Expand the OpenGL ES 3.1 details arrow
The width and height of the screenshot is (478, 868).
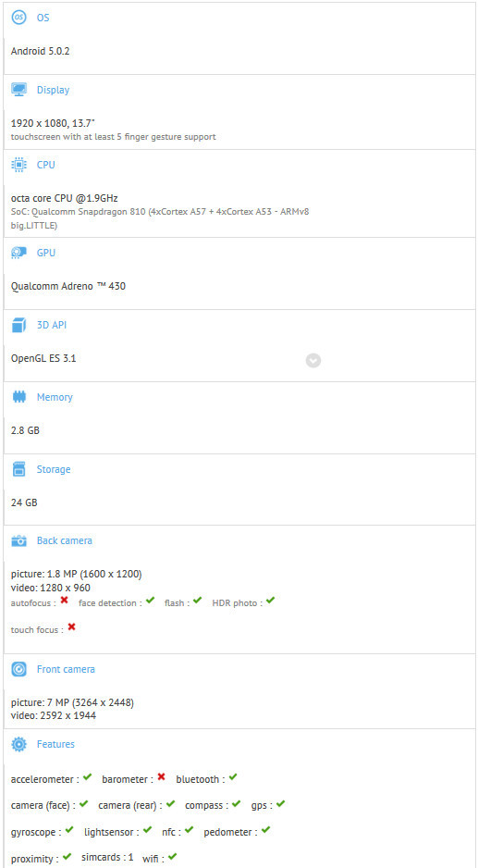[313, 360]
